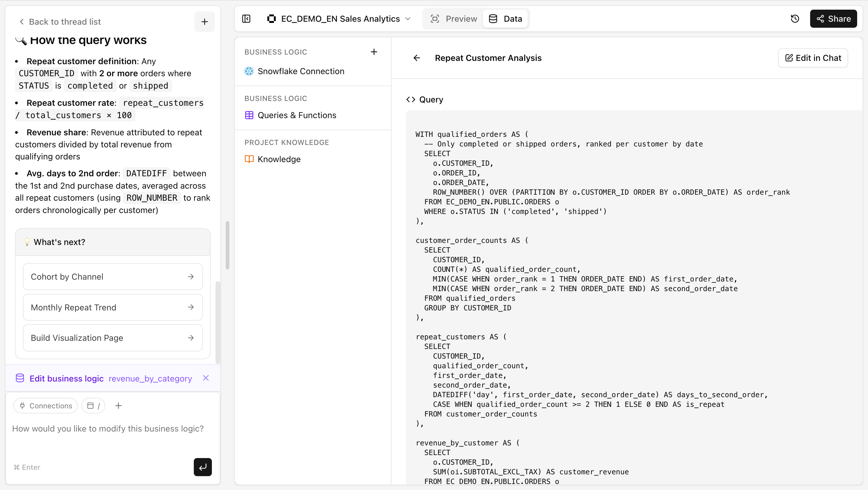Go back with the arrow beside Repeat Customer Analysis
The height and width of the screenshot is (490, 868).
coord(417,58)
